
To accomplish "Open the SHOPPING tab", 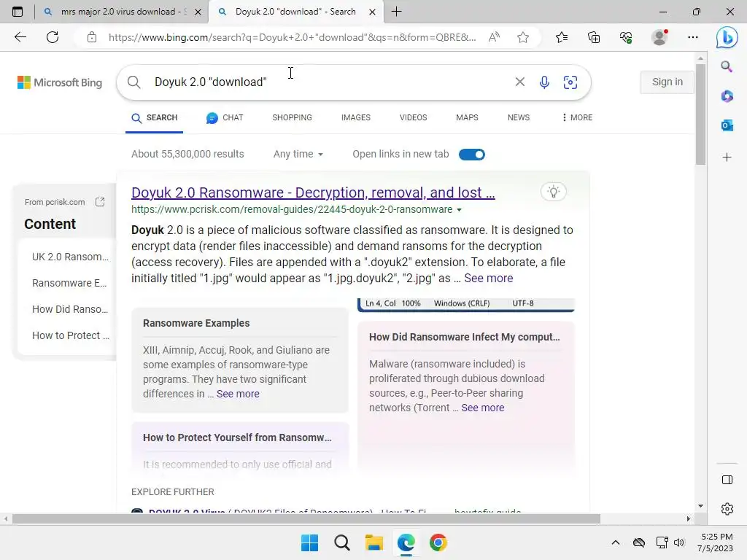I will (x=292, y=117).
